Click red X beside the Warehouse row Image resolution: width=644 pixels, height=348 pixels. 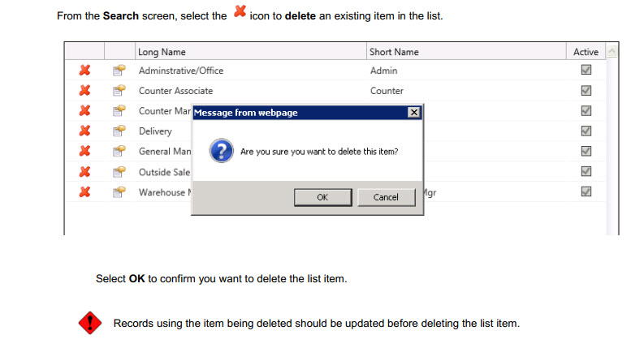click(84, 192)
